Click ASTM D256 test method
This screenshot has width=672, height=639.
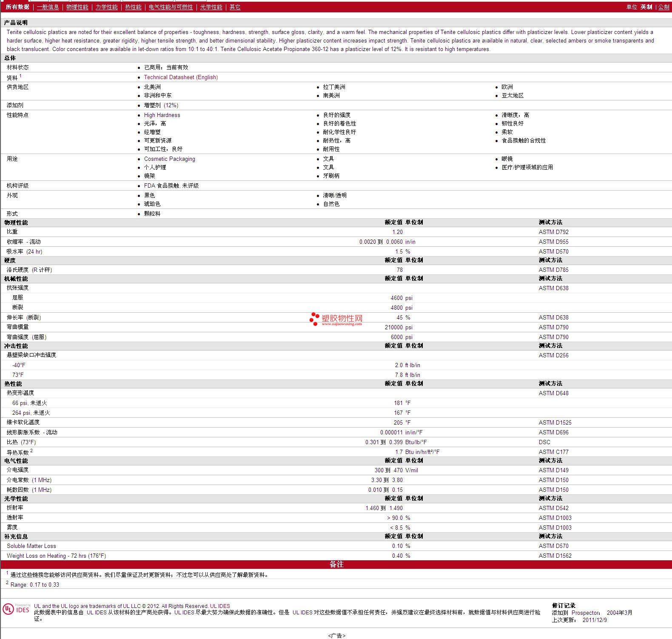click(x=553, y=355)
